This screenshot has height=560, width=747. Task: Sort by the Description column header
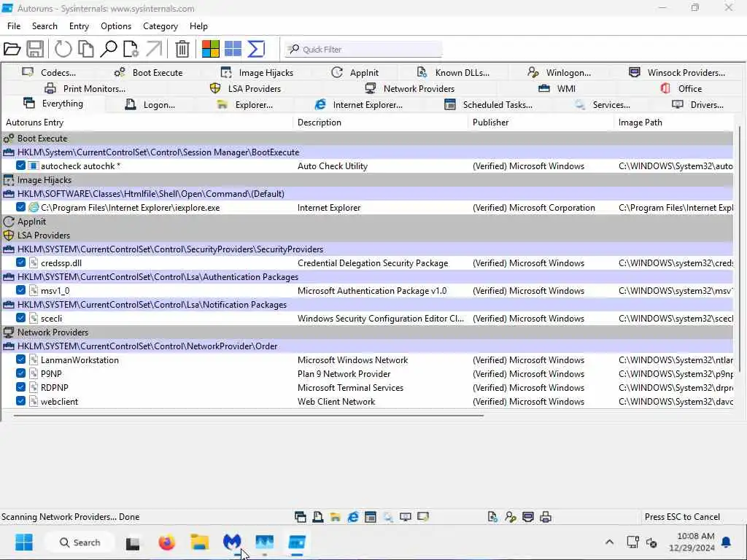381,122
